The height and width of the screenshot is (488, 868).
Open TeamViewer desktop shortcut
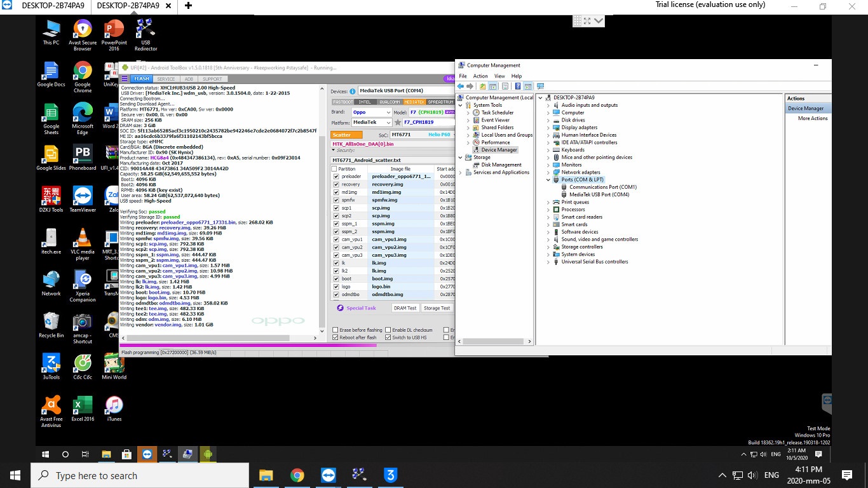(x=83, y=200)
